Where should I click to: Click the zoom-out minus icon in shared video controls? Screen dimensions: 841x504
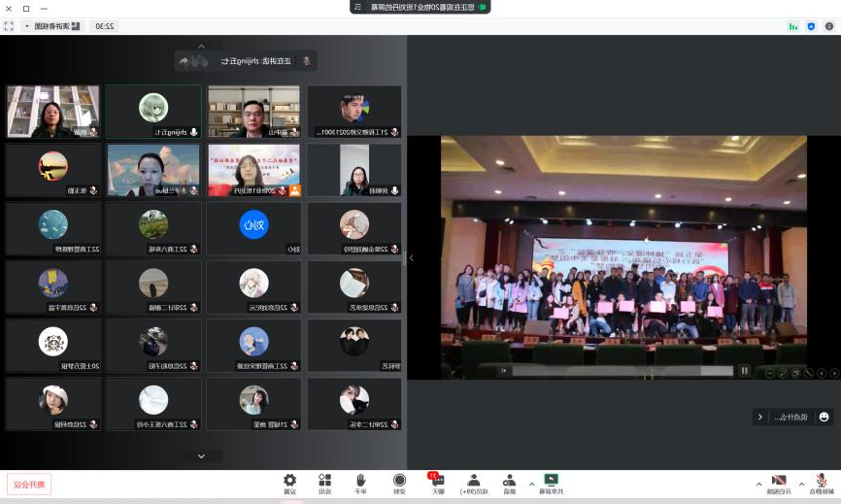click(x=770, y=373)
